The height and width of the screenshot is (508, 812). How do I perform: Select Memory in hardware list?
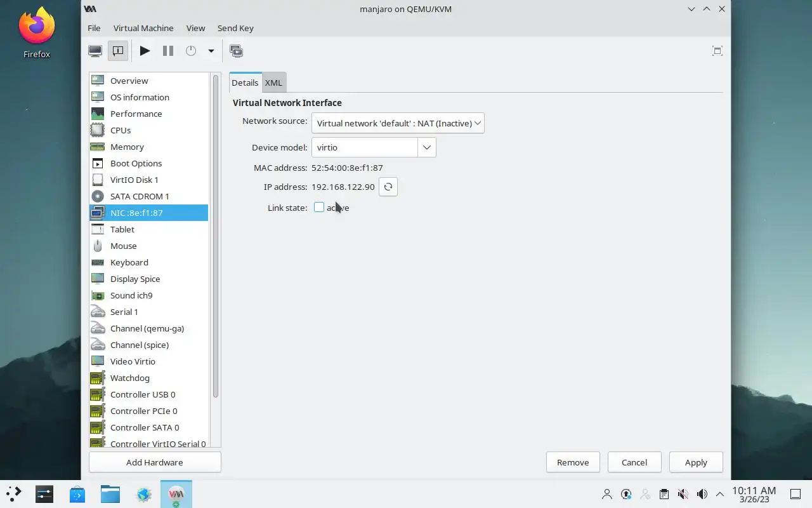(x=148, y=147)
